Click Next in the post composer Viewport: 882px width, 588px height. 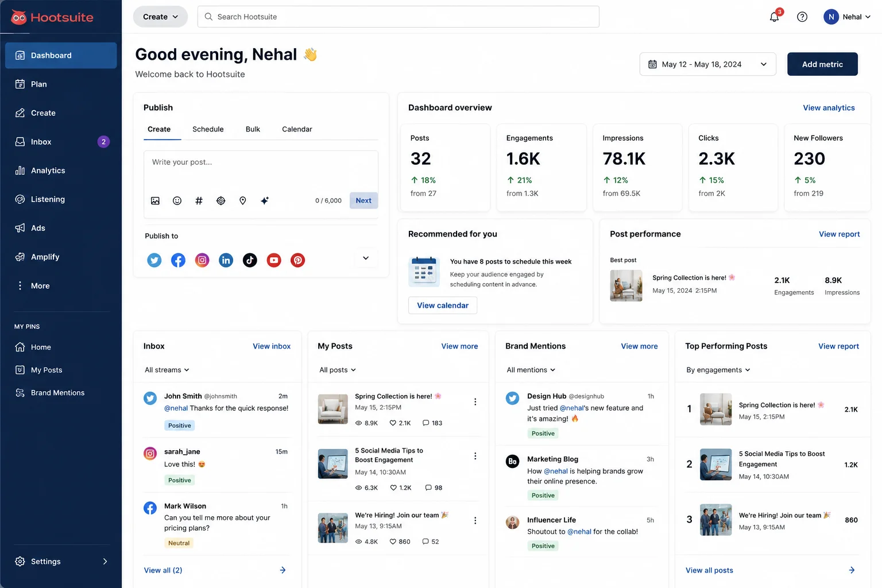point(363,200)
